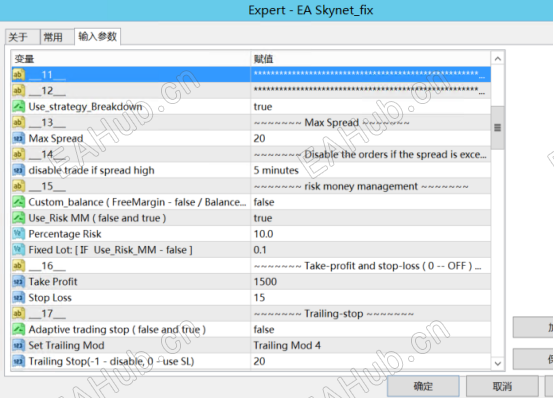This screenshot has height=398, width=554.
Task: Open the Use_strategy_Breakdown true value dropdown
Action: (x=371, y=106)
